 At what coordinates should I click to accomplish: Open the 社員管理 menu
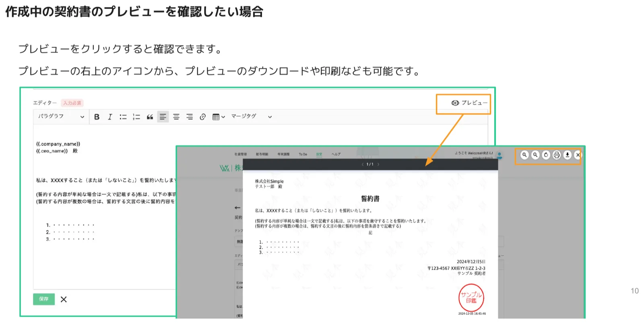point(241,154)
